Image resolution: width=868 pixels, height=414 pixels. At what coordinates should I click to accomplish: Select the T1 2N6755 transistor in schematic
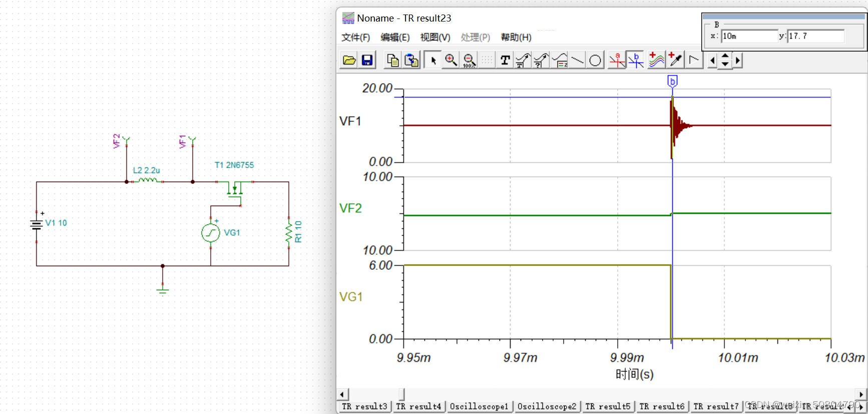(x=235, y=189)
